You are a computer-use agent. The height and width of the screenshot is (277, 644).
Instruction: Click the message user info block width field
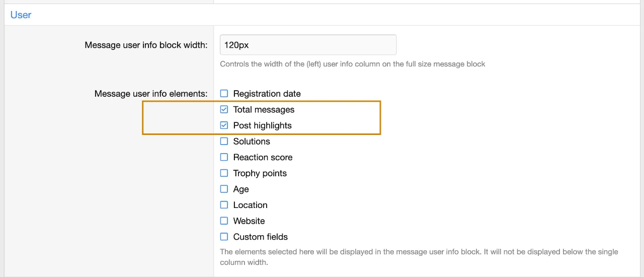(308, 45)
